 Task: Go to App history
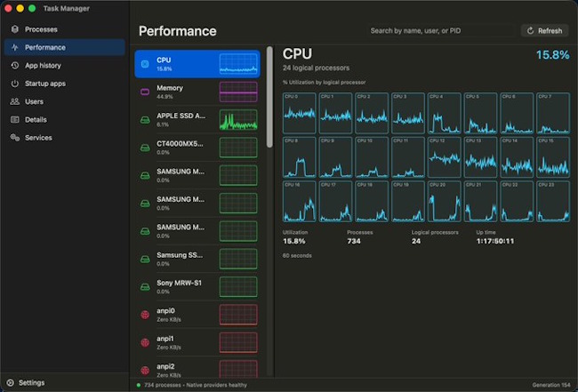(x=65, y=65)
